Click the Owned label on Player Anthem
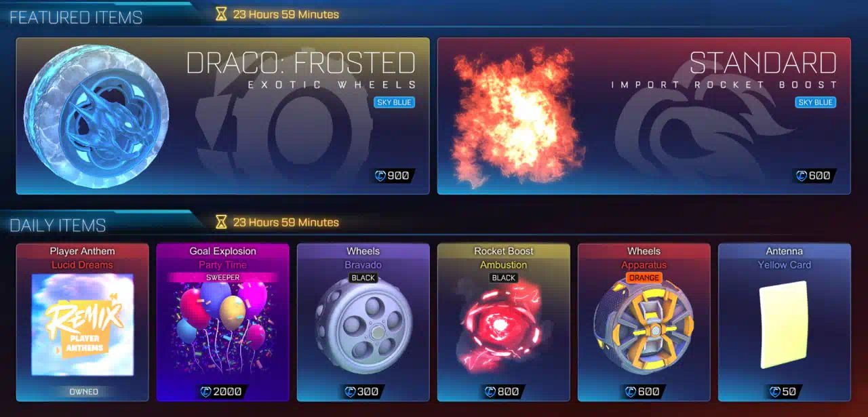 83,392
